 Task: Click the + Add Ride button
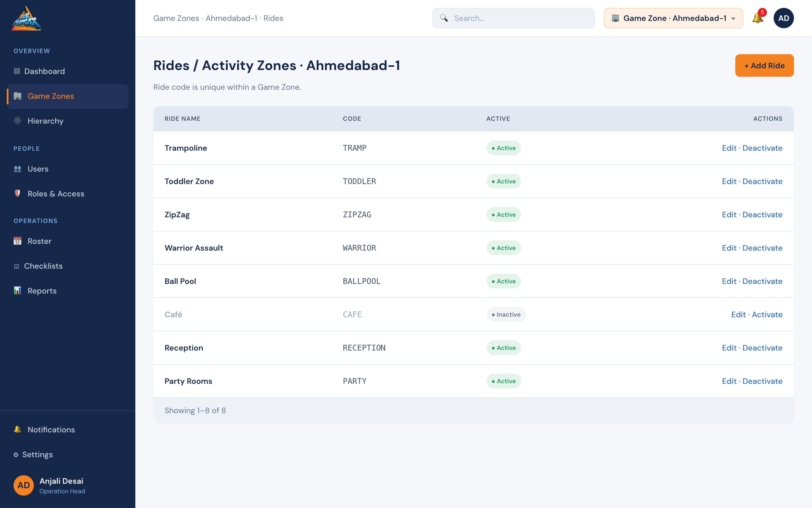(x=764, y=65)
